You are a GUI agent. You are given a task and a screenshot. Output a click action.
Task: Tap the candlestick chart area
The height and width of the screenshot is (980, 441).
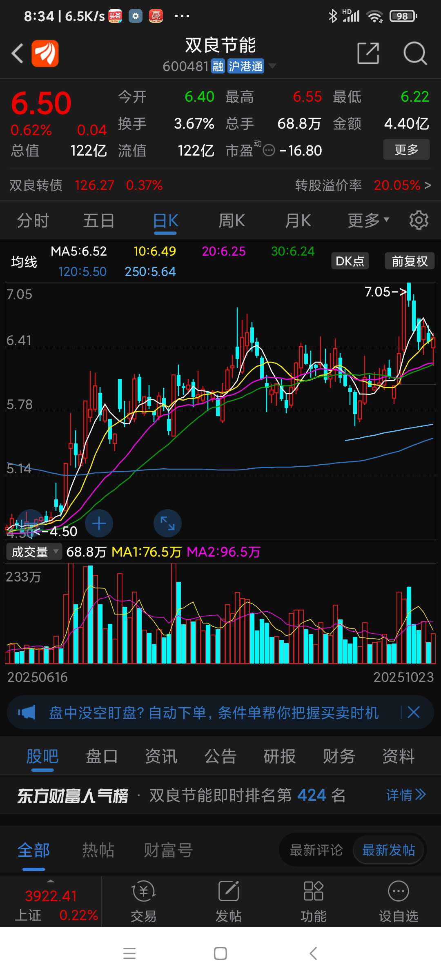tap(220, 410)
